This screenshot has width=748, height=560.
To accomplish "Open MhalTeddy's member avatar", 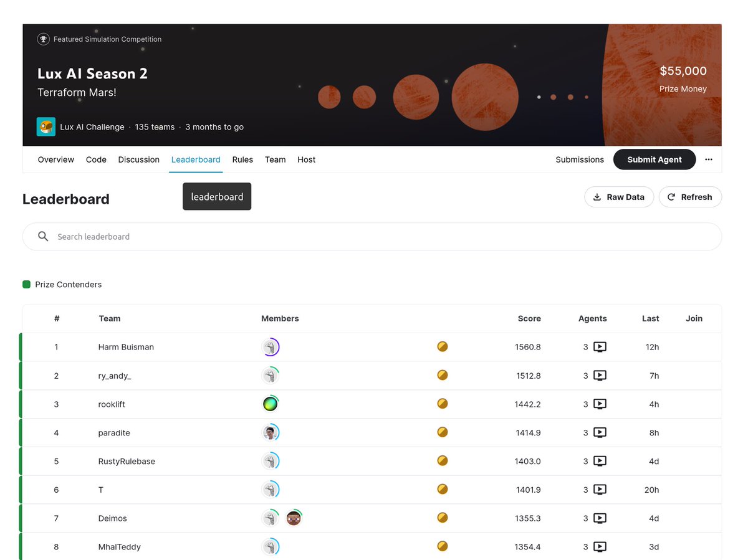I will point(271,547).
